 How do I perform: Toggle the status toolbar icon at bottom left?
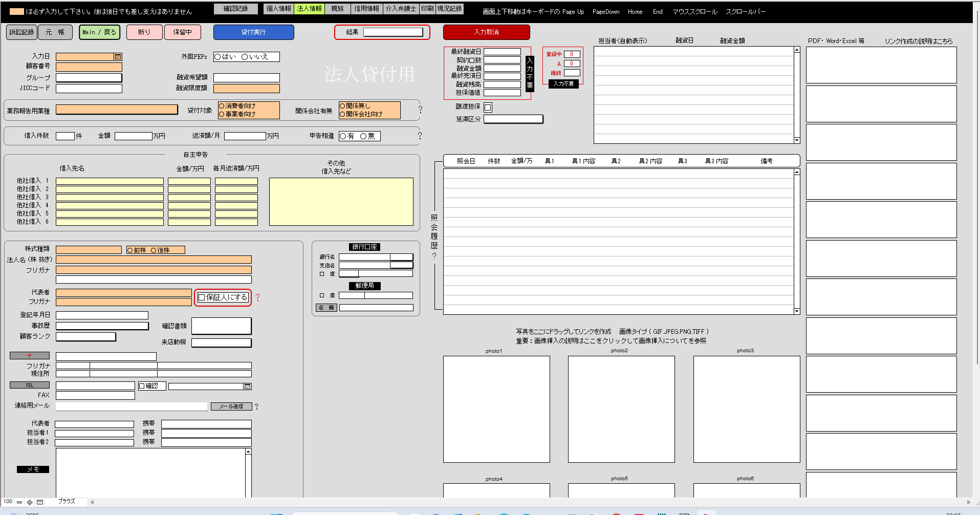[x=40, y=502]
